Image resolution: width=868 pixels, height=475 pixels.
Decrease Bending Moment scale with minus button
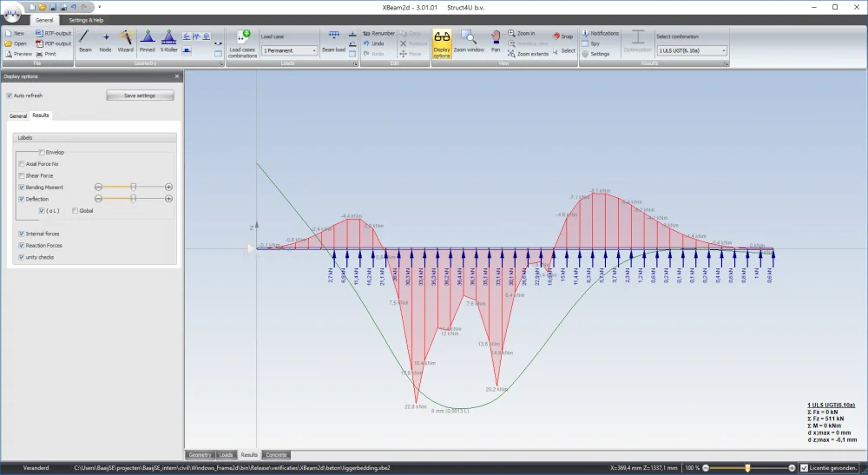click(99, 187)
